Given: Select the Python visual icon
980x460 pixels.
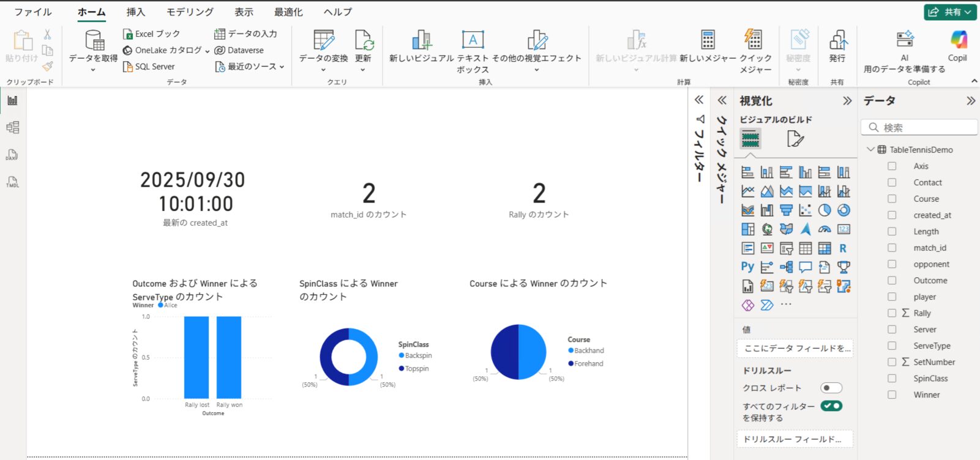Looking at the screenshot, I should [x=747, y=267].
